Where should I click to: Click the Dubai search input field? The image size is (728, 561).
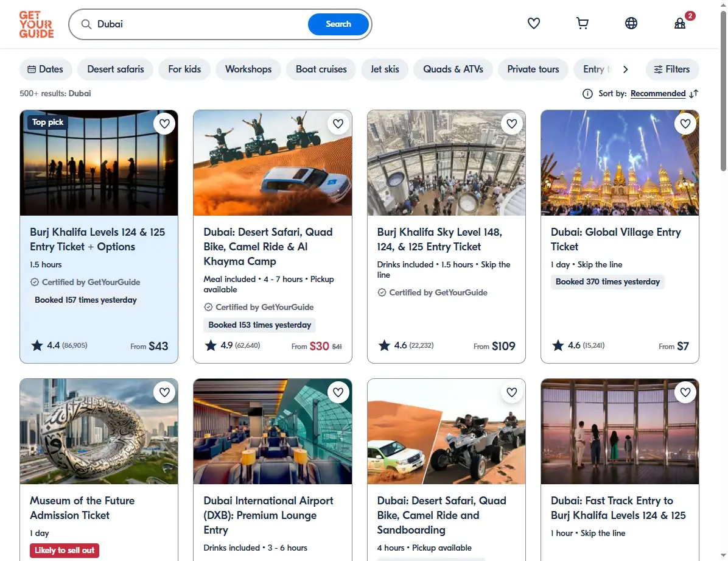[200, 24]
